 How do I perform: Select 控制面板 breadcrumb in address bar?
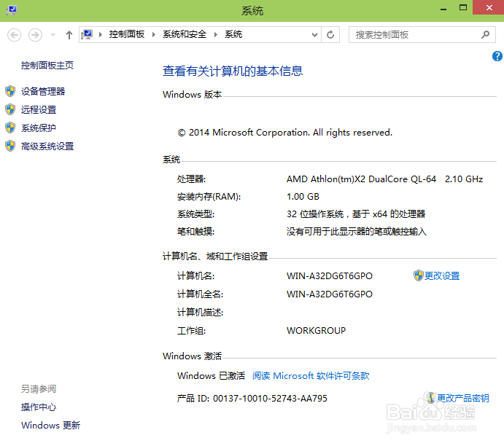tap(127, 34)
